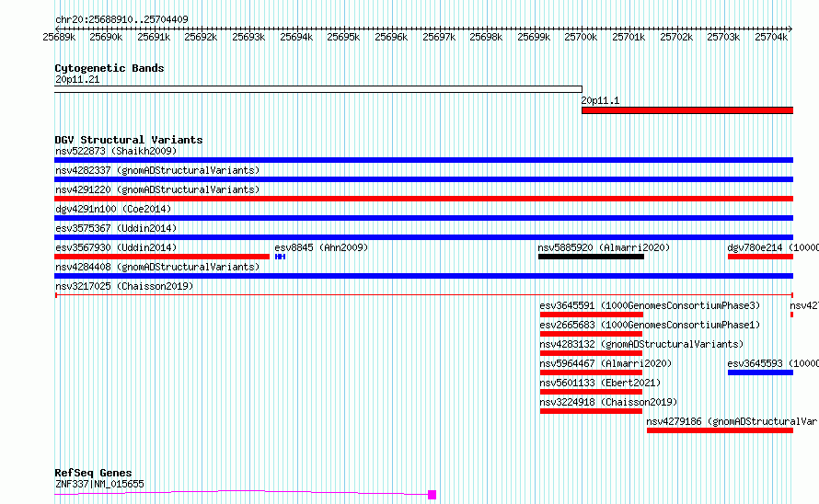This screenshot has height=504, width=819.
Task: Click the ZNF337|NM_015655 gene label
Action: pos(99,484)
